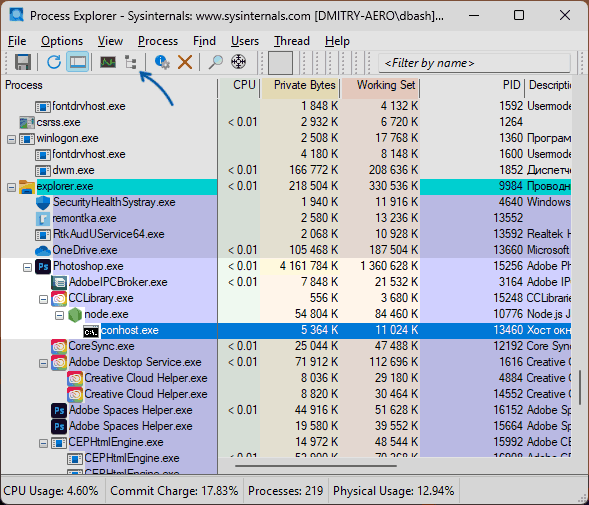Collapse the winlogon.exe tree node
Image resolution: width=589 pixels, height=505 pixels.
click(11, 139)
